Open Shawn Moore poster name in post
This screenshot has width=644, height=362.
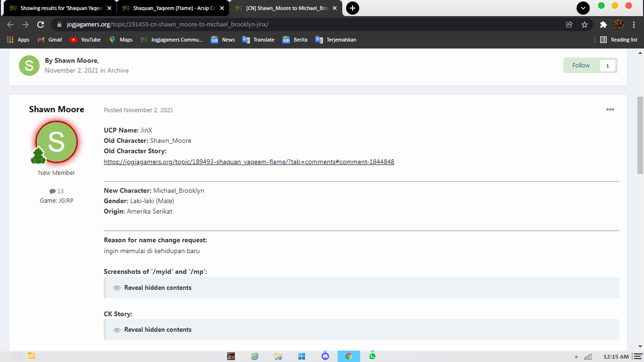click(56, 109)
